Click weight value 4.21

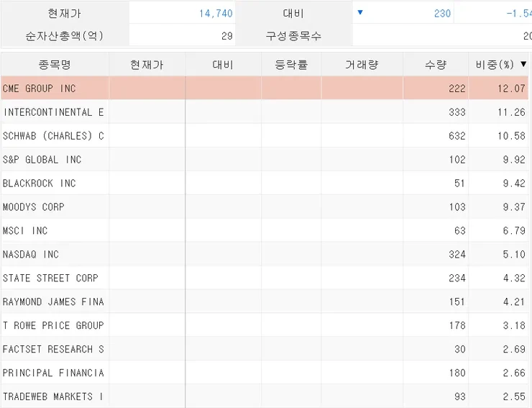(x=514, y=302)
